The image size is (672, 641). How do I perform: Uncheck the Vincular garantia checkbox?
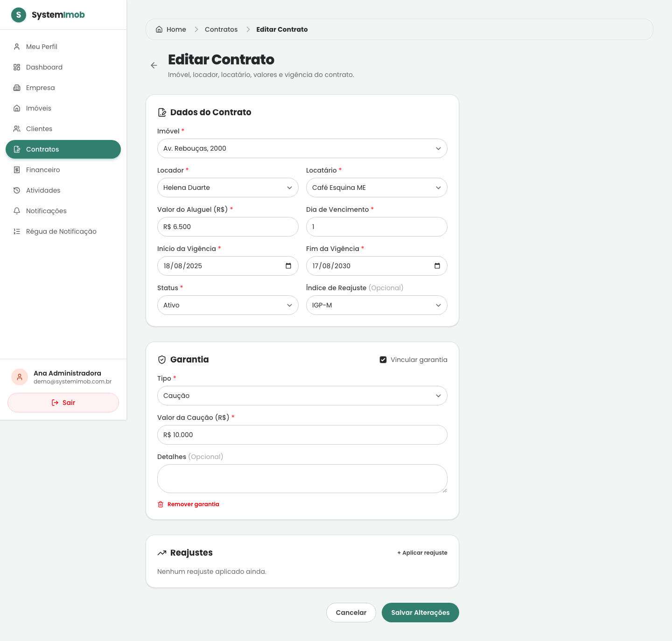[383, 360]
